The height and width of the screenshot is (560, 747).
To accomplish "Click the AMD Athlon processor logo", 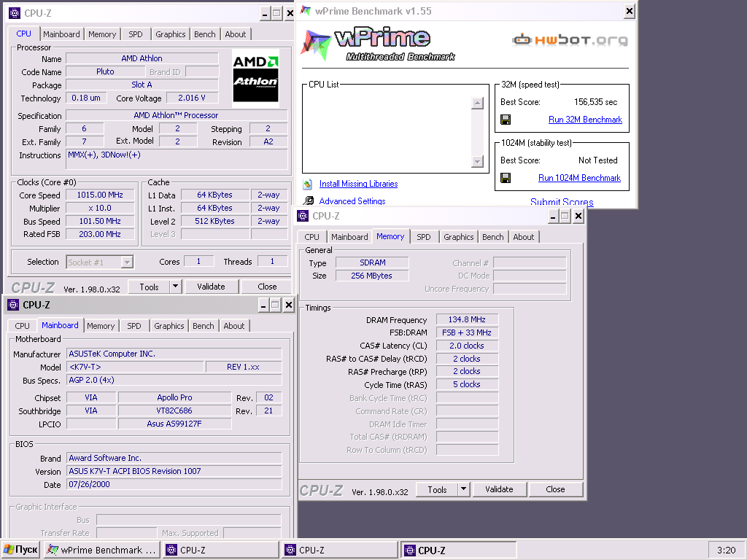I will click(255, 79).
